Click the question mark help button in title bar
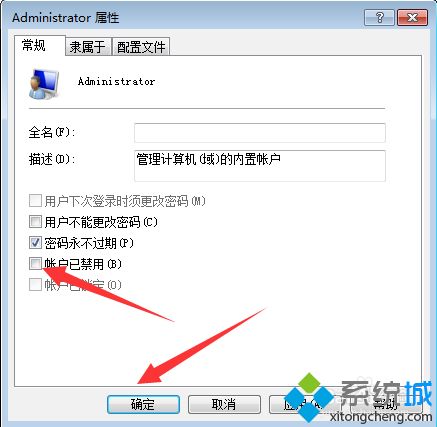This screenshot has width=437, height=427. (379, 17)
